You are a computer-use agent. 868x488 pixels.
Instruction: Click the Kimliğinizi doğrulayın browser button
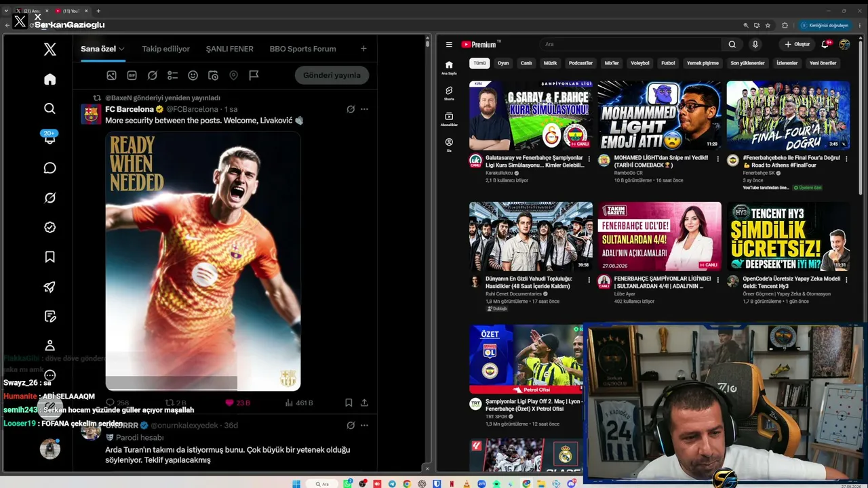[x=825, y=25]
